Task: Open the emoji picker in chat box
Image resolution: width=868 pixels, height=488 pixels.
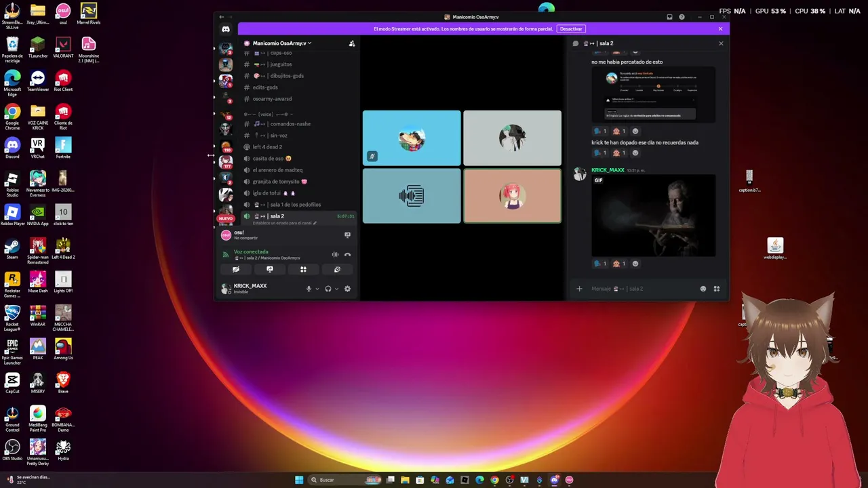Action: click(703, 289)
